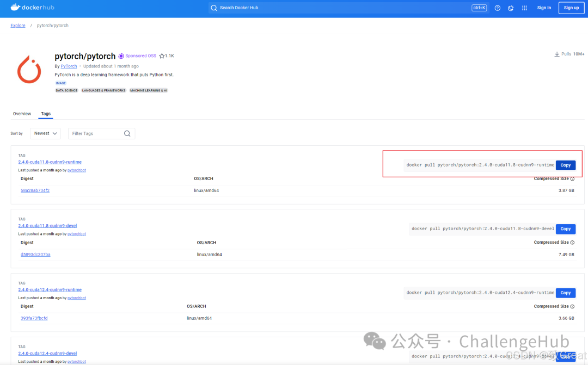The image size is (588, 365).
Task: Select the Tags tab
Action: [x=46, y=114]
